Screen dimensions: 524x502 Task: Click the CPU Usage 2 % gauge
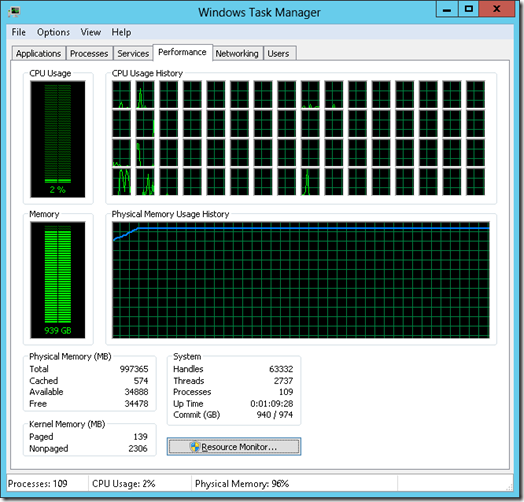tap(57, 139)
